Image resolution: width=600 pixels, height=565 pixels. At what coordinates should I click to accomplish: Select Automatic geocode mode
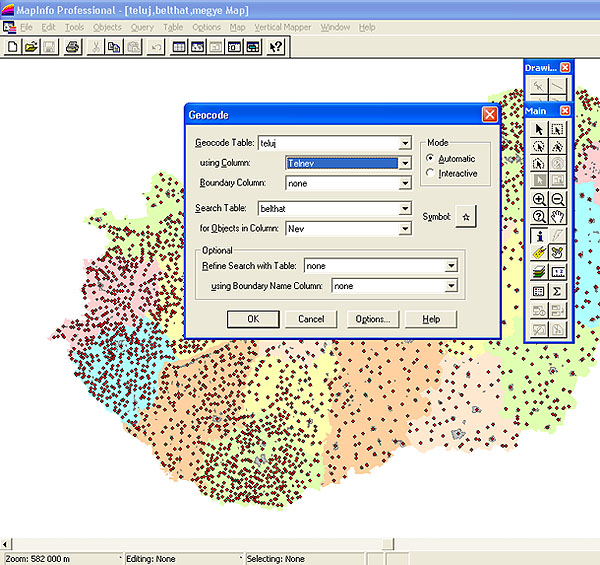(x=431, y=158)
